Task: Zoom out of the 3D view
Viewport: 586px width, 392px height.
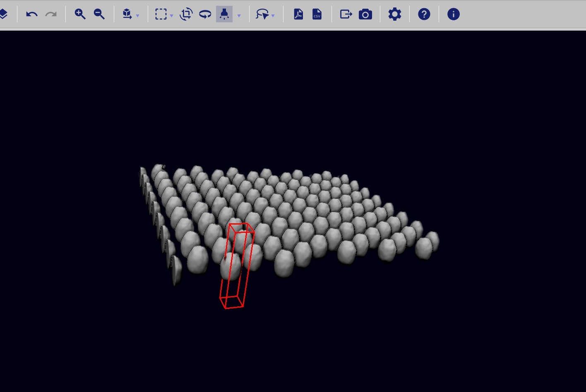Action: (99, 14)
